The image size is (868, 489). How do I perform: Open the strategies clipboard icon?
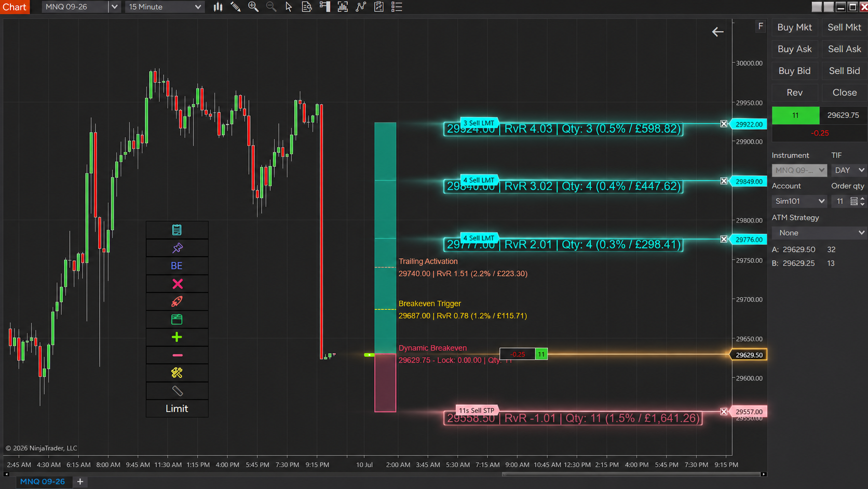[379, 7]
